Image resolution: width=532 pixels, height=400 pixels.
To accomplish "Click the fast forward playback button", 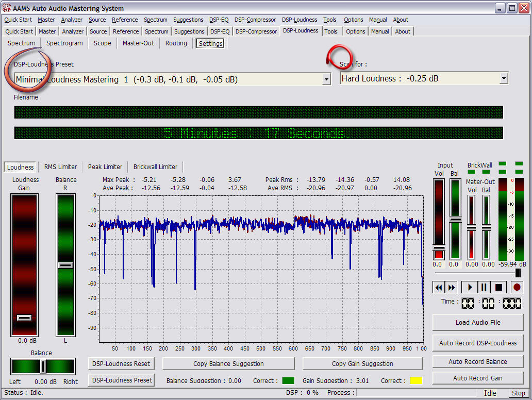I will 451,287.
